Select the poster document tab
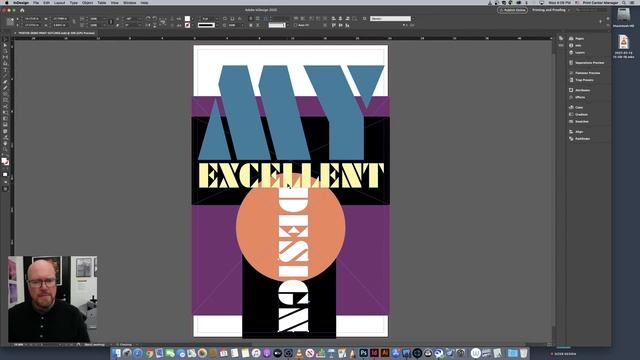 pos(55,33)
